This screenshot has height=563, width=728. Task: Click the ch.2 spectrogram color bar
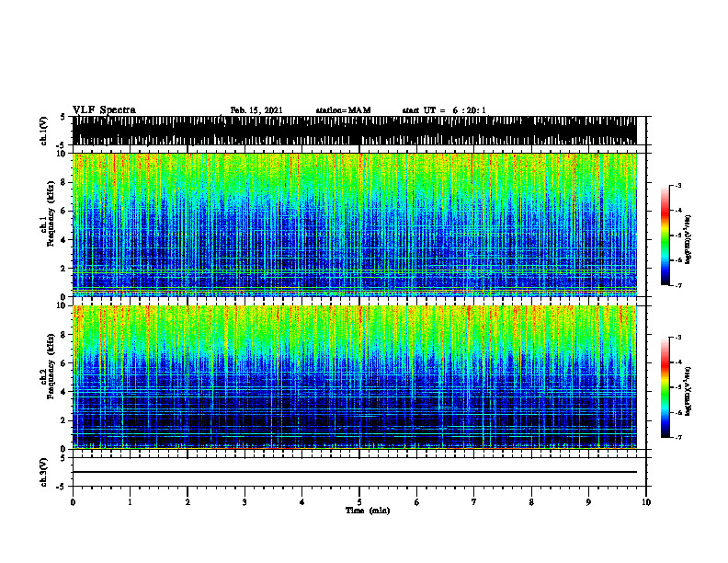click(x=665, y=387)
